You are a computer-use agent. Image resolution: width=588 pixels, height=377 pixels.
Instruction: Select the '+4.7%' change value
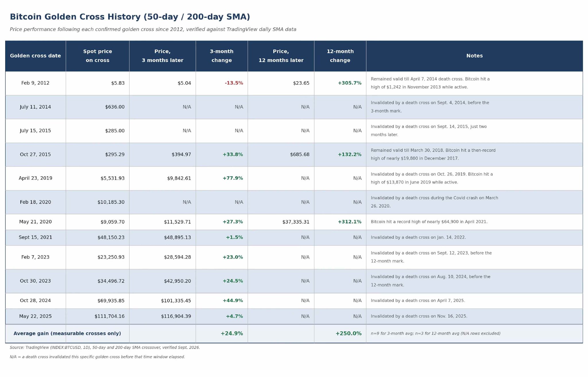(234, 316)
